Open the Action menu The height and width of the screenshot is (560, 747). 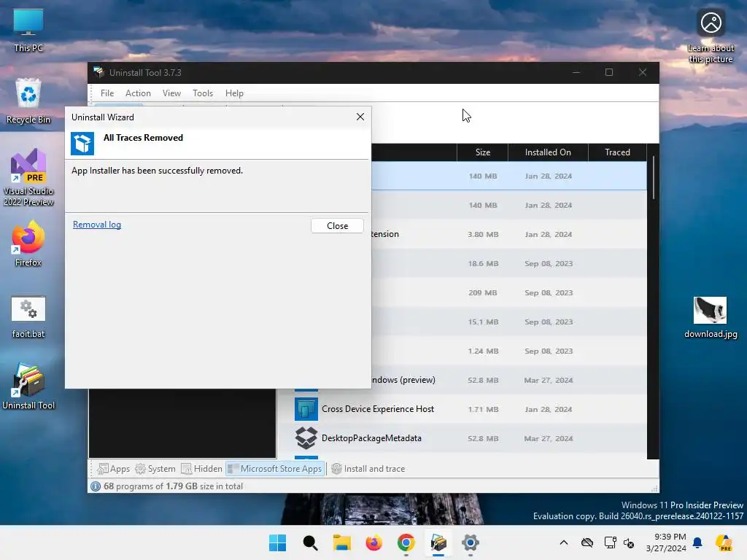[x=138, y=93]
